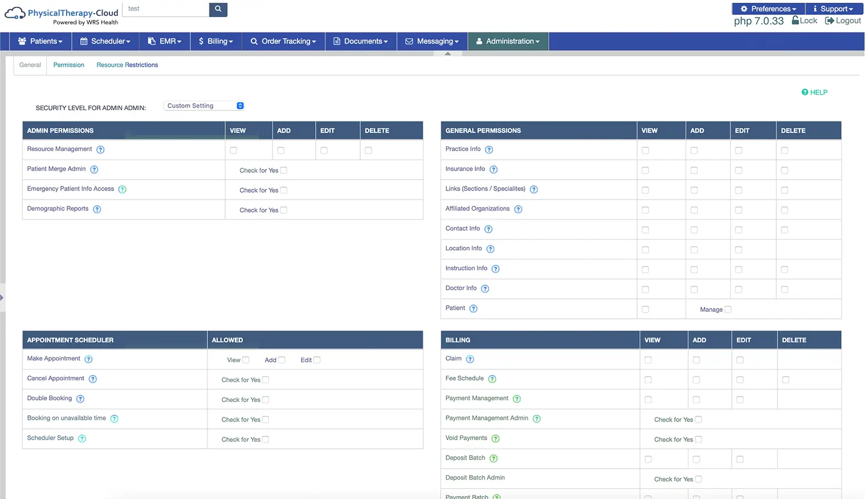Switch to the Resource Restrictions tab
868x499 pixels.
[127, 64]
